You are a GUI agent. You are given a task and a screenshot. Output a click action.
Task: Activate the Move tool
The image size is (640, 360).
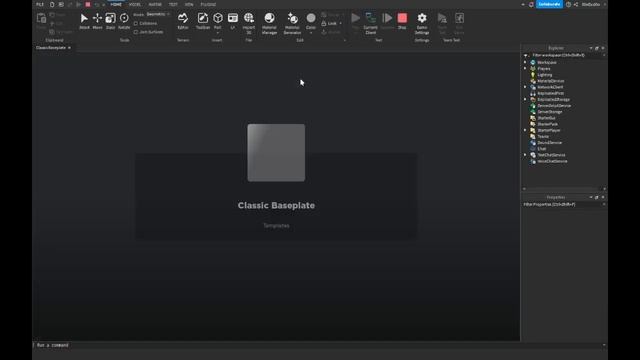(x=97, y=21)
